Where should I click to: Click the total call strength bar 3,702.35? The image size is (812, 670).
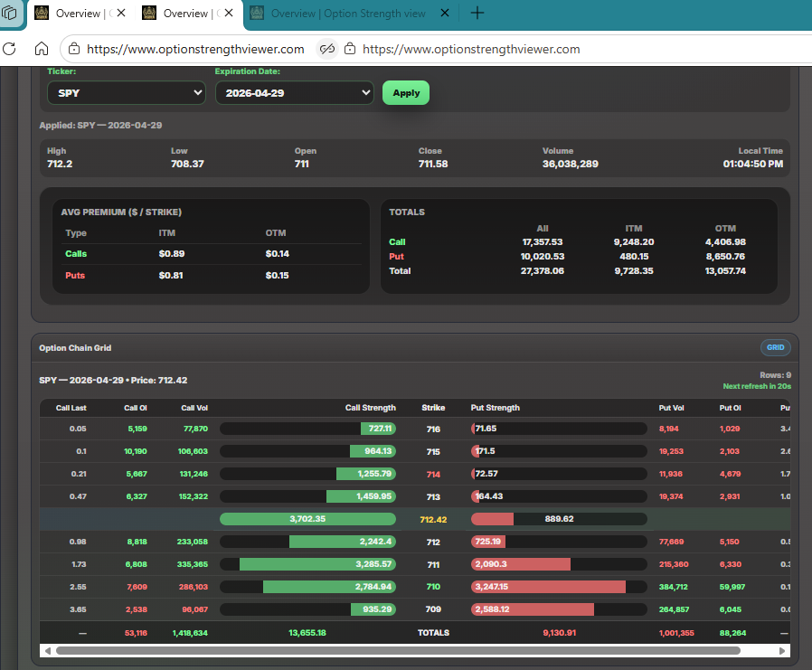pyautogui.click(x=307, y=519)
